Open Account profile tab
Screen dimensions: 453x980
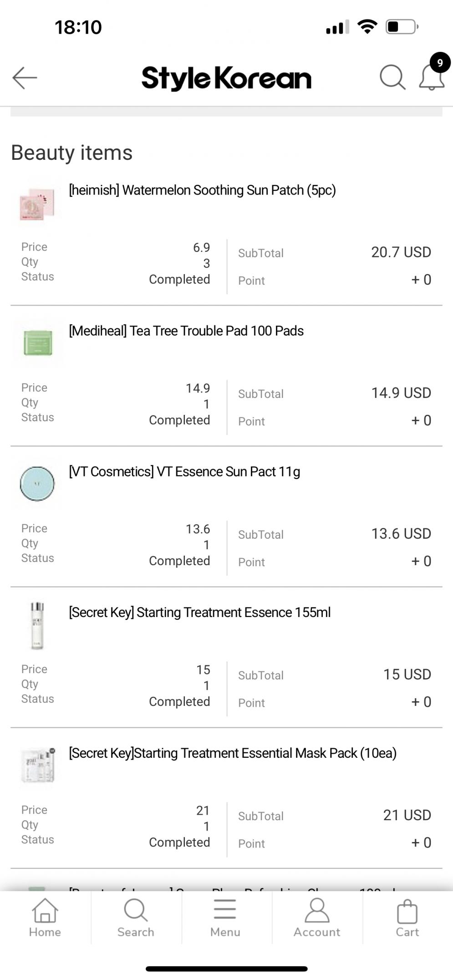pyautogui.click(x=317, y=917)
